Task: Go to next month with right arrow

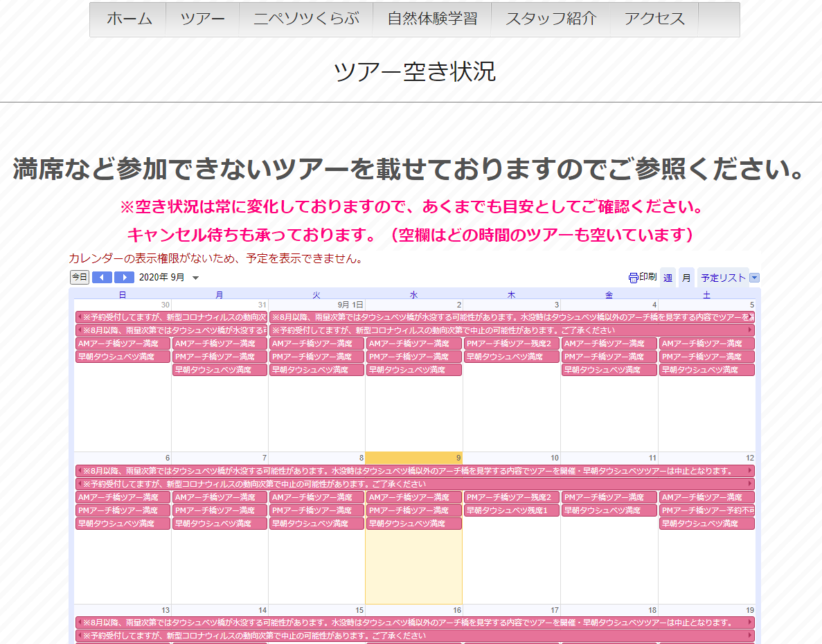Action: [x=124, y=277]
